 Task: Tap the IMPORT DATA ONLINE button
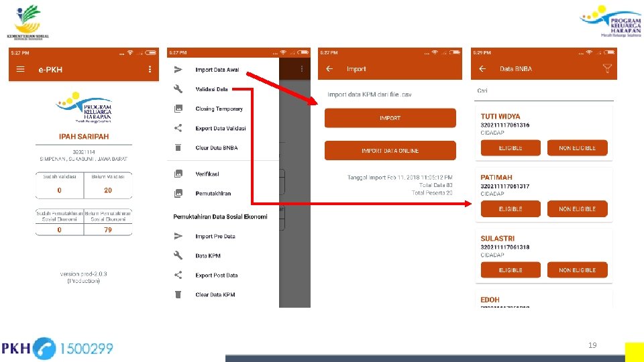[390, 151]
